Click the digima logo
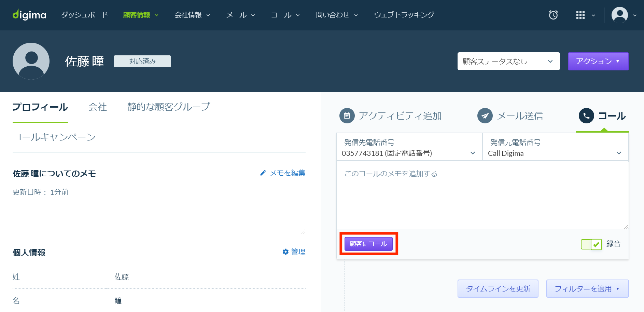This screenshot has height=312, width=644. coord(29,14)
